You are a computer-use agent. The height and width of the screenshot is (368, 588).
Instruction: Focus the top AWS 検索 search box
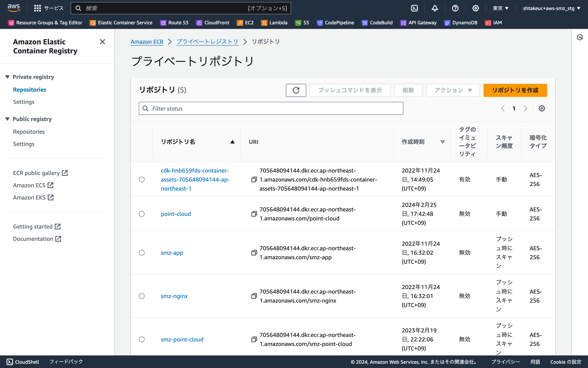click(x=181, y=8)
